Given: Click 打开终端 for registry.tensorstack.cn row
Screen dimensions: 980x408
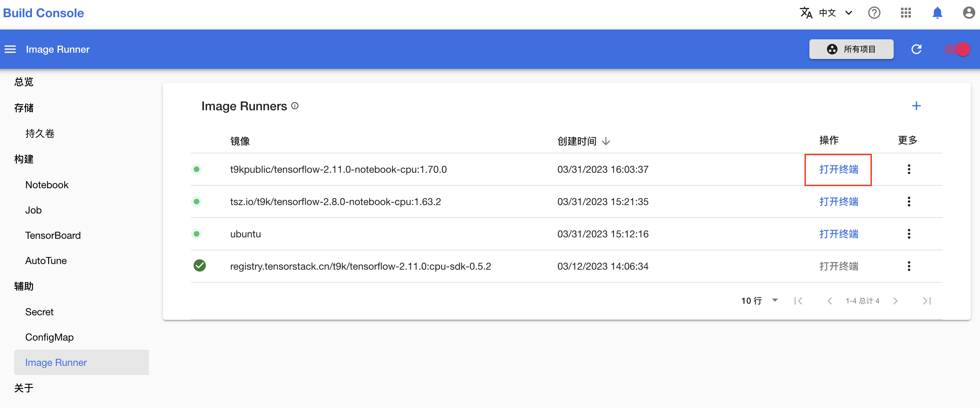Looking at the screenshot, I should (x=839, y=266).
